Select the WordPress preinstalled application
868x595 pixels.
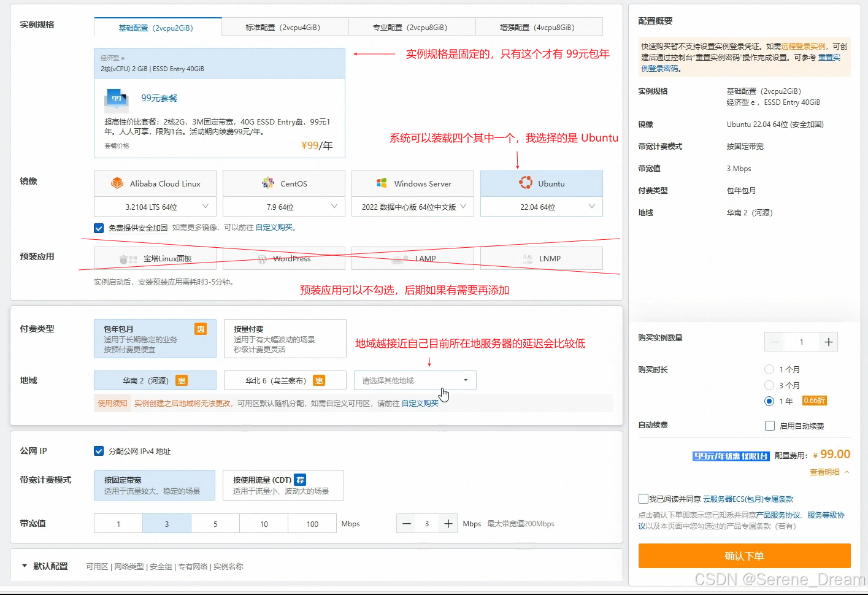[284, 258]
